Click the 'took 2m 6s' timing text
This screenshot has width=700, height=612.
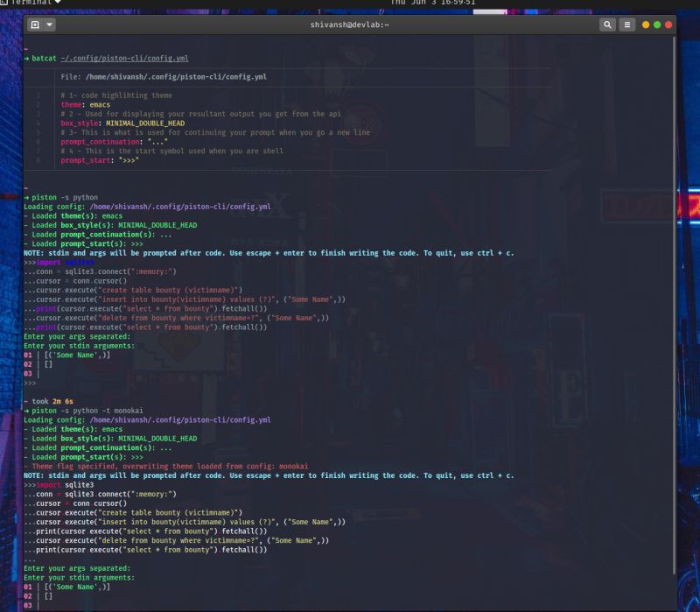tap(52, 402)
